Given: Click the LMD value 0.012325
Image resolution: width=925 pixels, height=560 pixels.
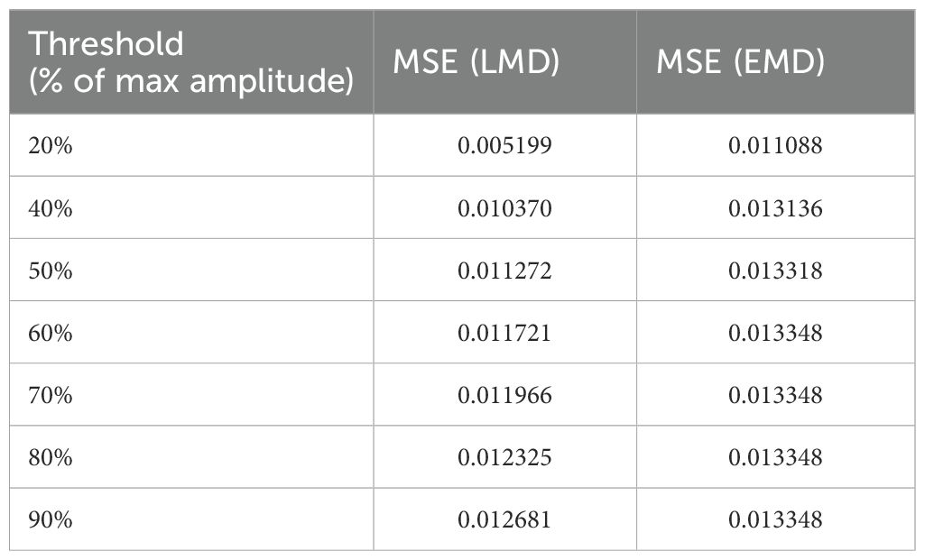Looking at the screenshot, I should pos(504,457).
